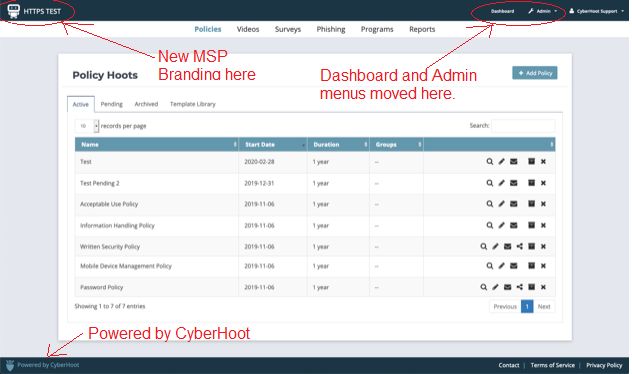Screen dimensions: 632x374
Task: Email the Information Handling Policy
Action: click(514, 225)
